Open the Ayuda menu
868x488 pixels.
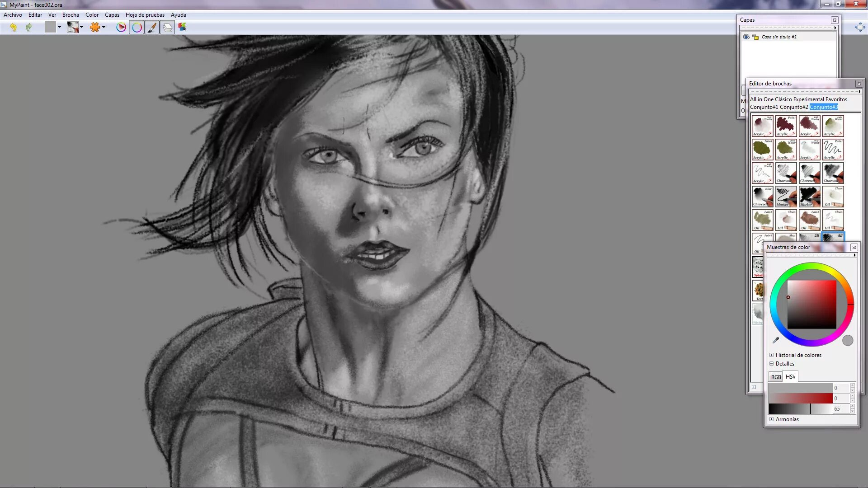179,15
